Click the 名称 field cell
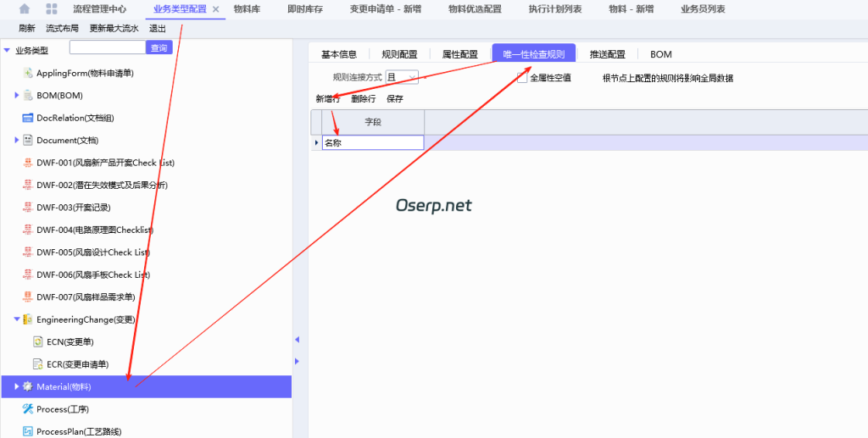The width and height of the screenshot is (868, 438). pos(373,142)
